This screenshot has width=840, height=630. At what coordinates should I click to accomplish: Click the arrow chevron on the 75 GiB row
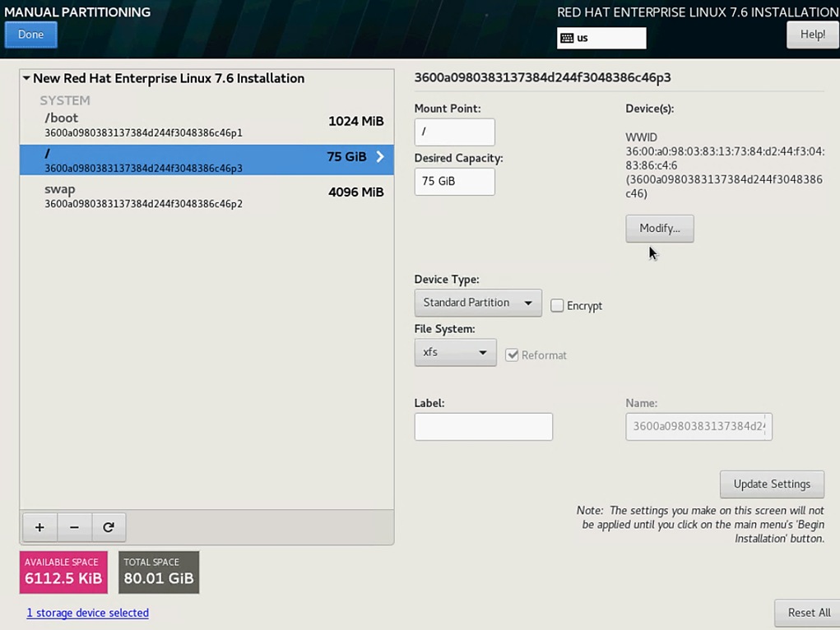tap(380, 156)
